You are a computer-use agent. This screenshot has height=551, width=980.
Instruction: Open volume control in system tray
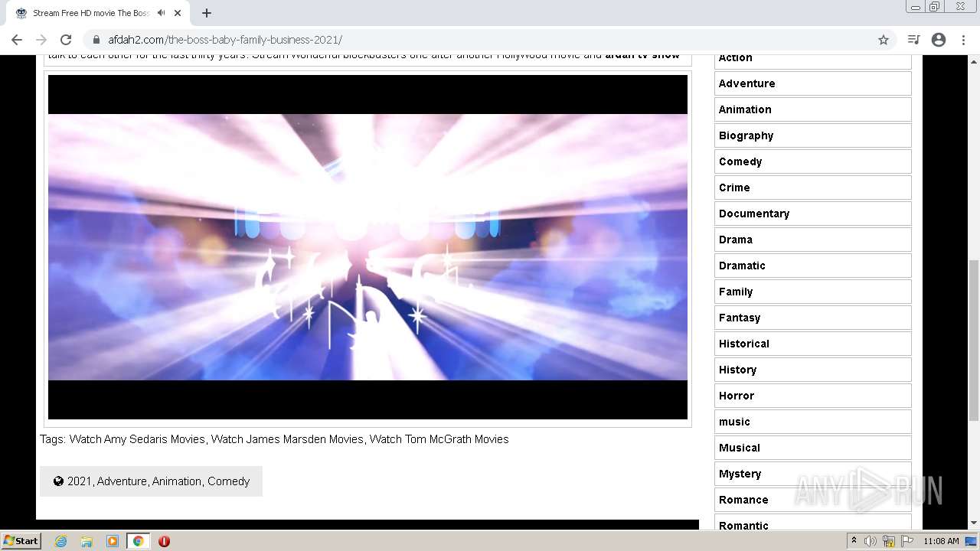pos(871,541)
